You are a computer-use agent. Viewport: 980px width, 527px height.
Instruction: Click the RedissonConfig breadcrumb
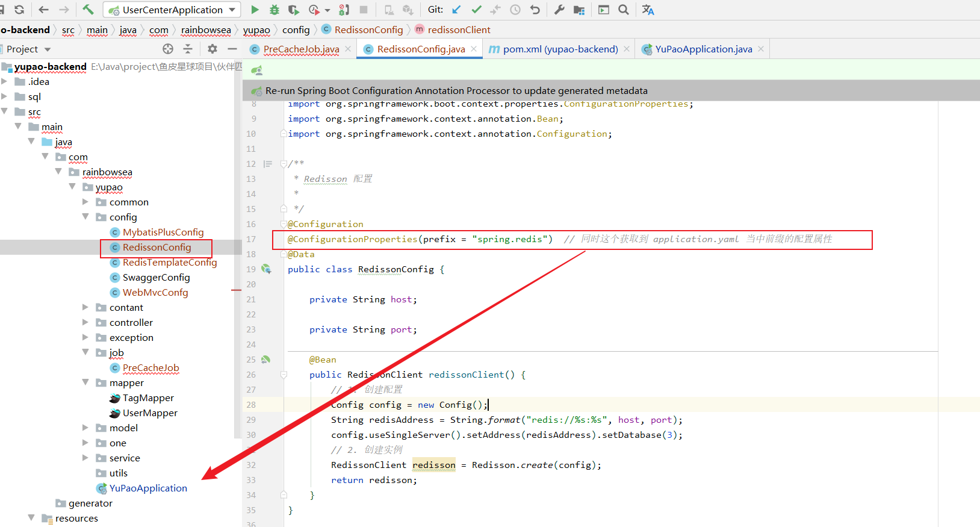(368, 30)
